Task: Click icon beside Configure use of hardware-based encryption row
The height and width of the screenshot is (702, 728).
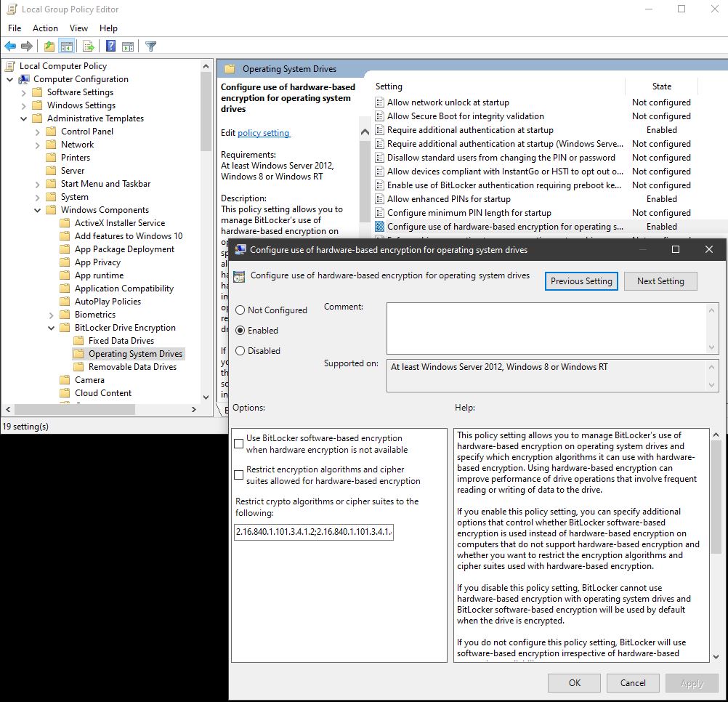Action: click(379, 227)
